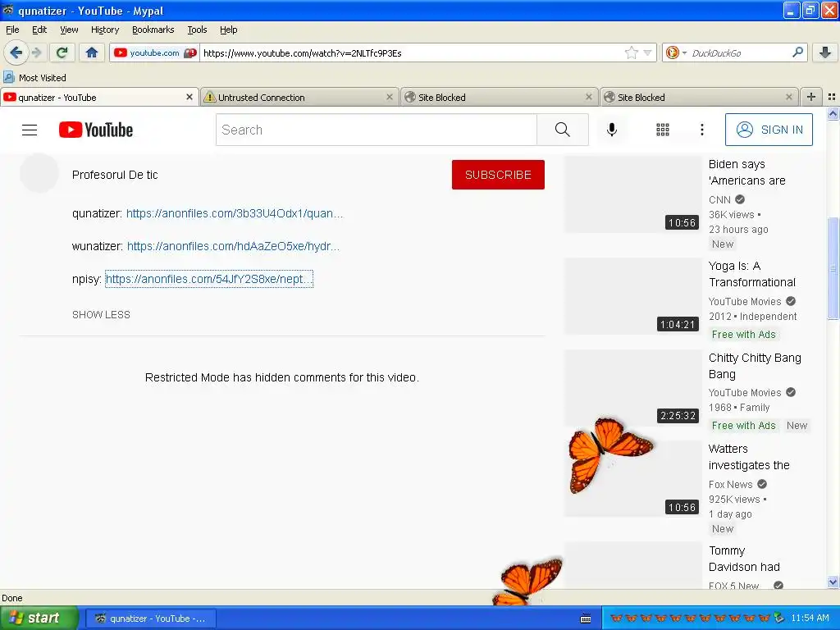This screenshot has width=840, height=630.
Task: Click thumbnail of the CNN Biden video
Action: click(633, 194)
